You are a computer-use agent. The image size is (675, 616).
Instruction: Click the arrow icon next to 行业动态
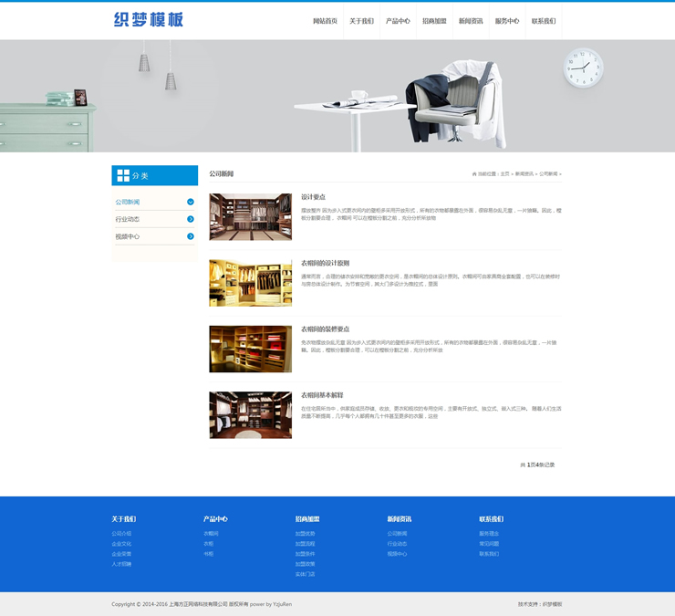[191, 219]
